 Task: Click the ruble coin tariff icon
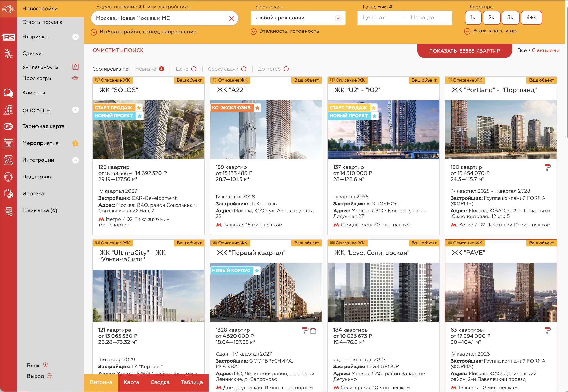click(8, 126)
